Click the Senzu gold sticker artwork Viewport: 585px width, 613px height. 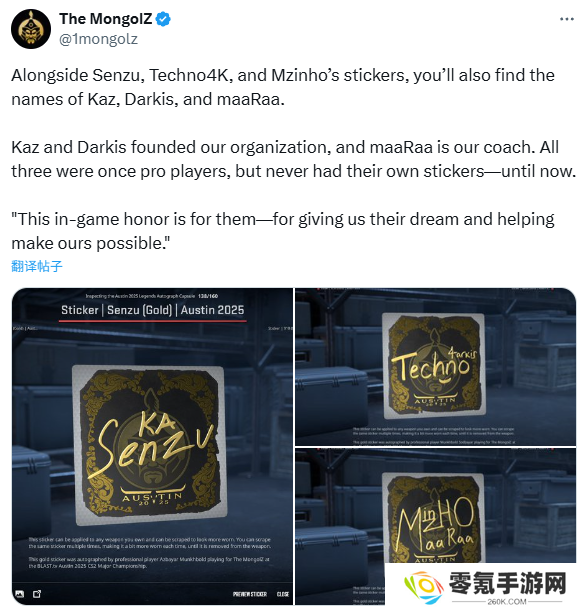pyautogui.click(x=150, y=445)
